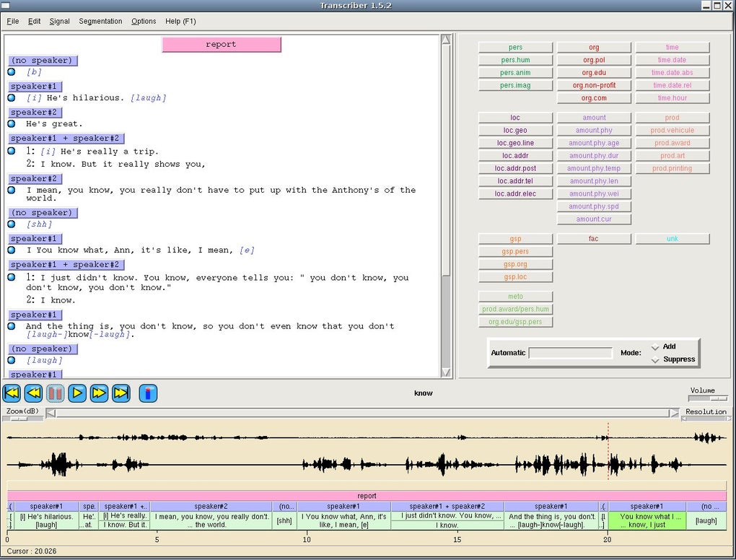Skip to the end of the signal
This screenshot has height=560, width=736.
(121, 393)
